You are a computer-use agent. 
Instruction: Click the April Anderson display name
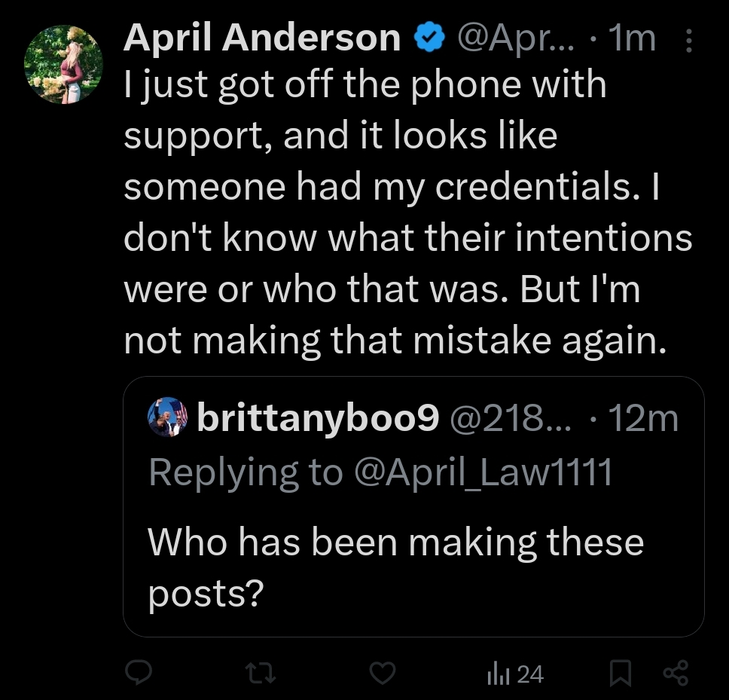coord(261,38)
